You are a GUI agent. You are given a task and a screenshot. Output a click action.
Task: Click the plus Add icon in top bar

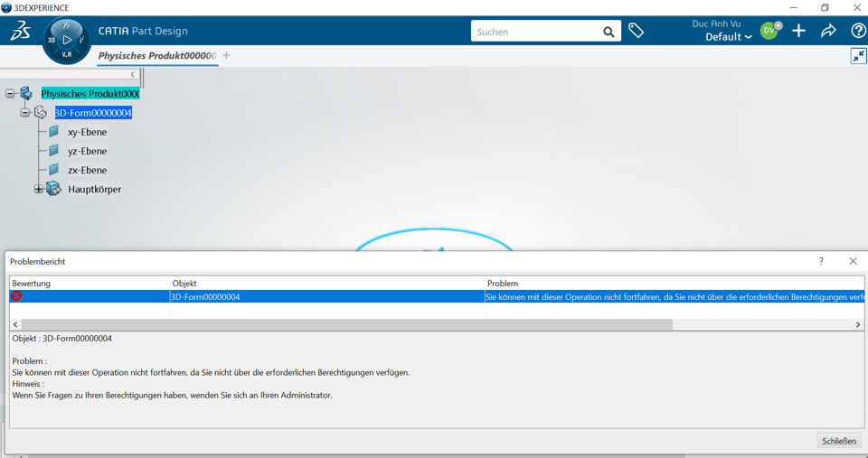pos(798,31)
